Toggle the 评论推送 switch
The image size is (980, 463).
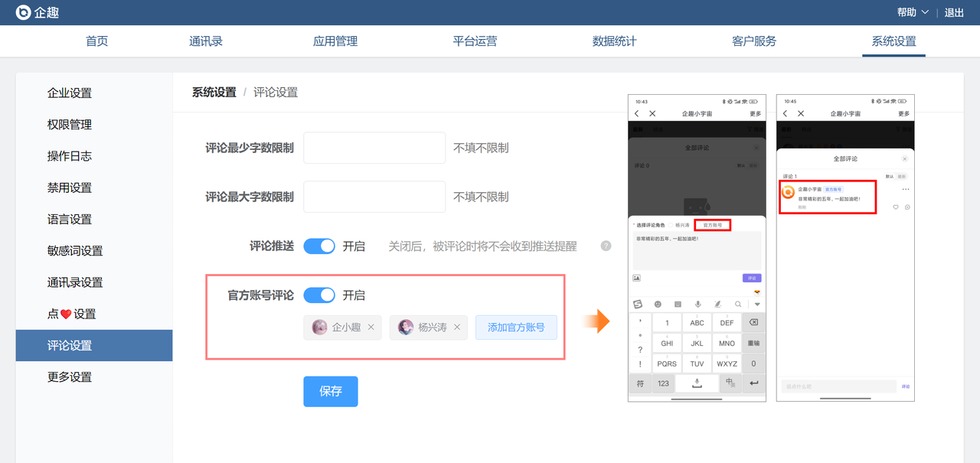(x=319, y=246)
